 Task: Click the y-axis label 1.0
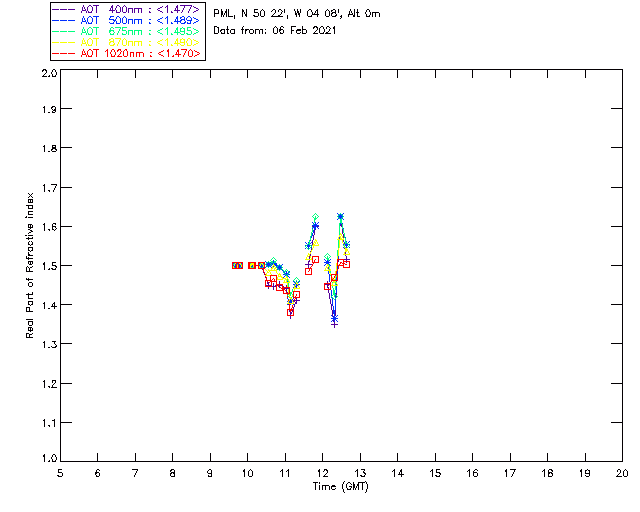click(49, 458)
